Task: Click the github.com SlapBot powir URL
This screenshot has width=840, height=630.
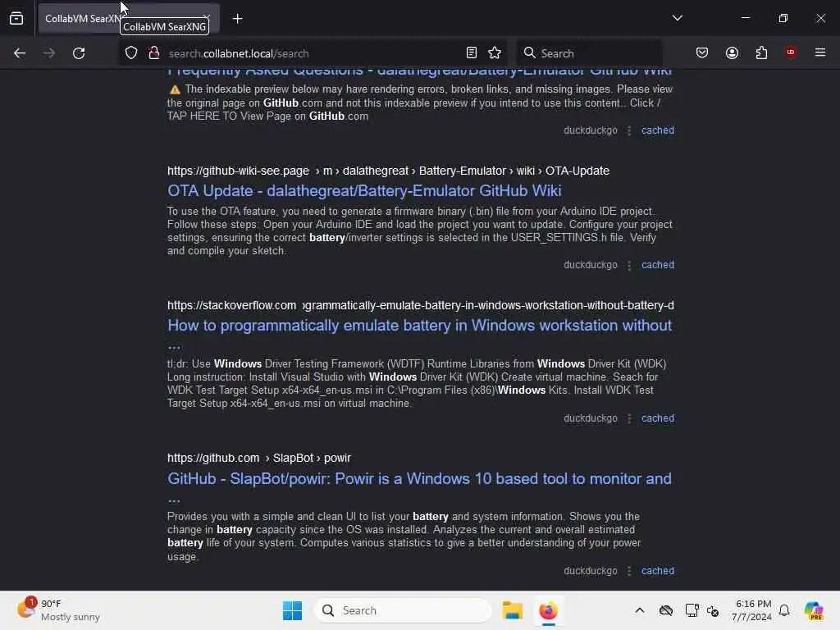Action: point(258,458)
